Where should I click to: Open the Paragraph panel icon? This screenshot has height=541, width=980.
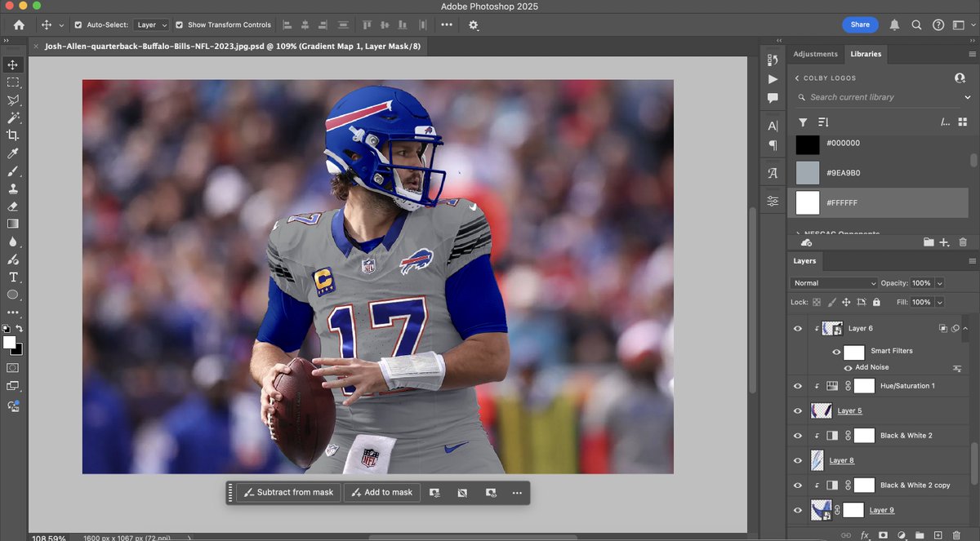tap(773, 145)
